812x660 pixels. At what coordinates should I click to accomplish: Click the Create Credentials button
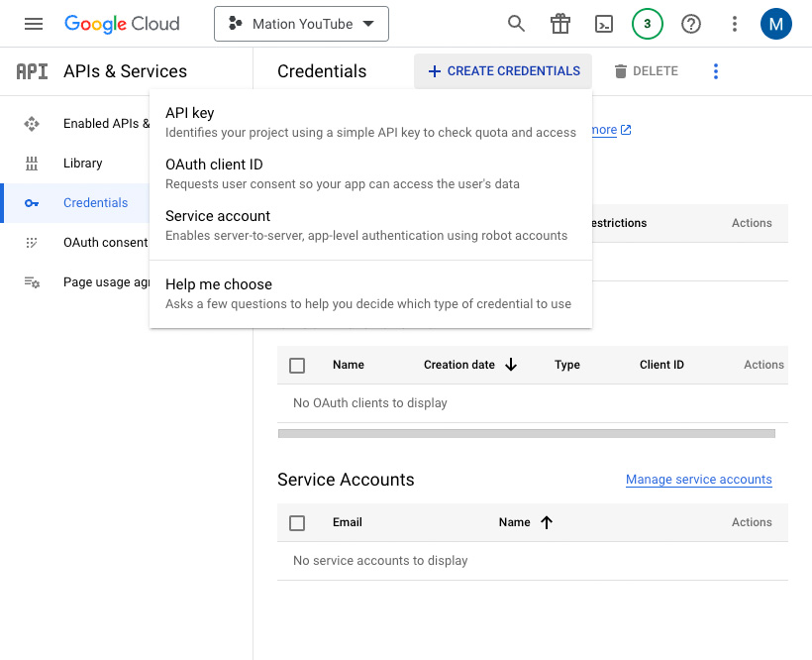[x=503, y=71]
